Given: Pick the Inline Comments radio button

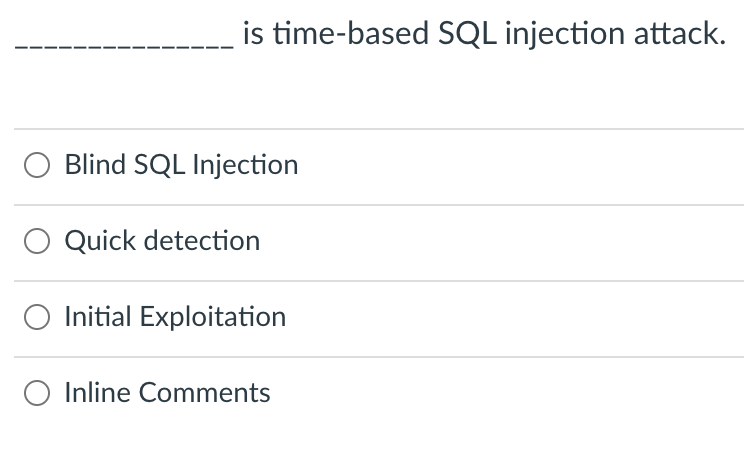Looking at the screenshot, I should [x=37, y=393].
